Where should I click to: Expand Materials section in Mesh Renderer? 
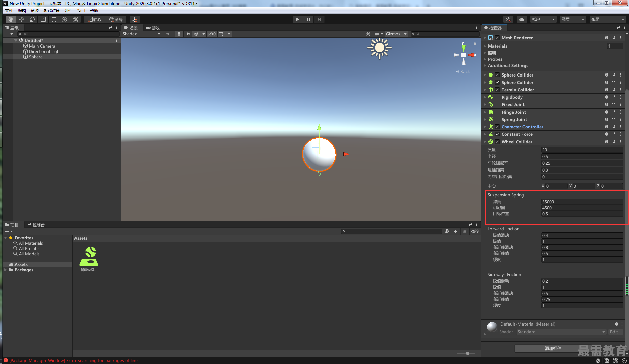(485, 46)
